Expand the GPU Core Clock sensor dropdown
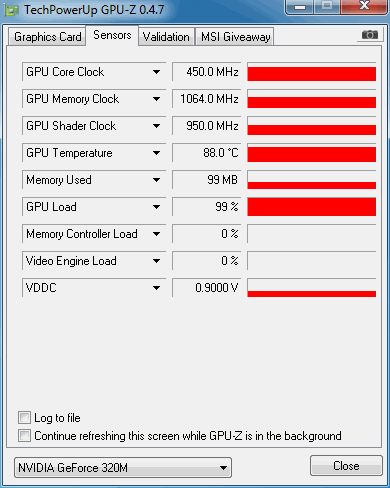This screenshot has height=488, width=390. (156, 72)
